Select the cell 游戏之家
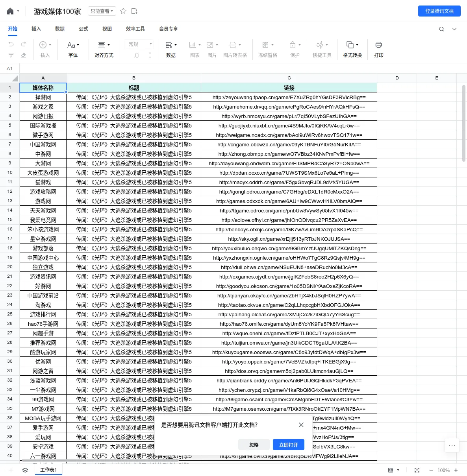This screenshot has height=476, width=467. [43, 107]
